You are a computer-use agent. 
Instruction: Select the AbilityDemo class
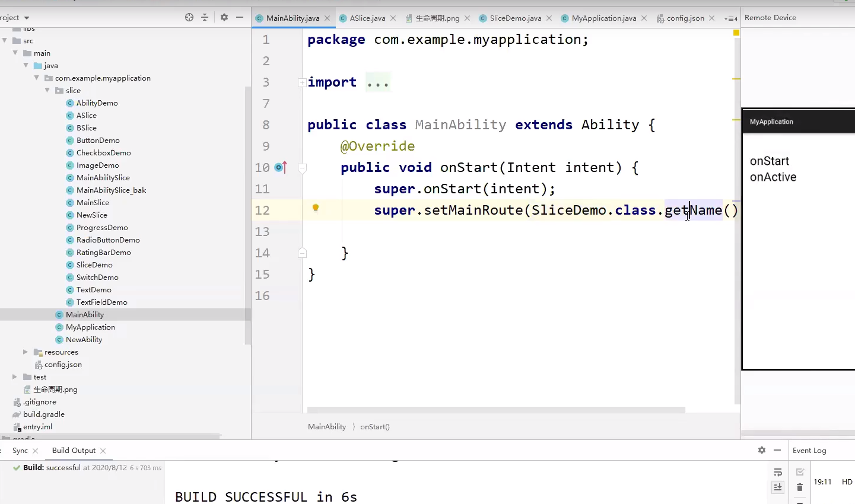[97, 103]
